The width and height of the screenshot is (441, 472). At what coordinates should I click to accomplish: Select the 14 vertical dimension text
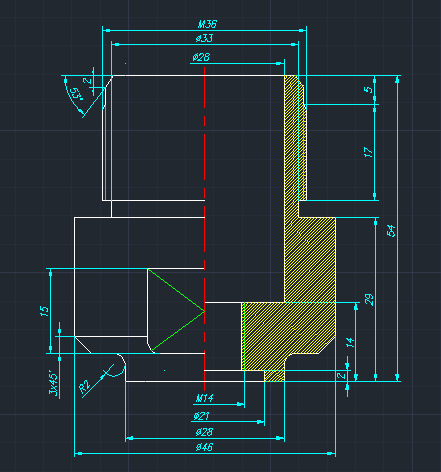click(x=350, y=342)
